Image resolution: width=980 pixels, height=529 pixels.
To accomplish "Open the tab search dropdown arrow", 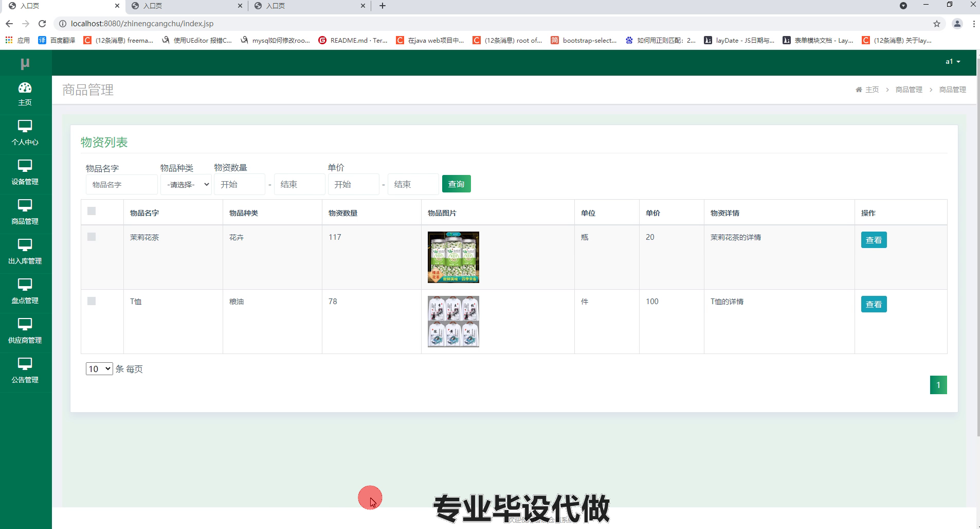I will click(x=903, y=6).
